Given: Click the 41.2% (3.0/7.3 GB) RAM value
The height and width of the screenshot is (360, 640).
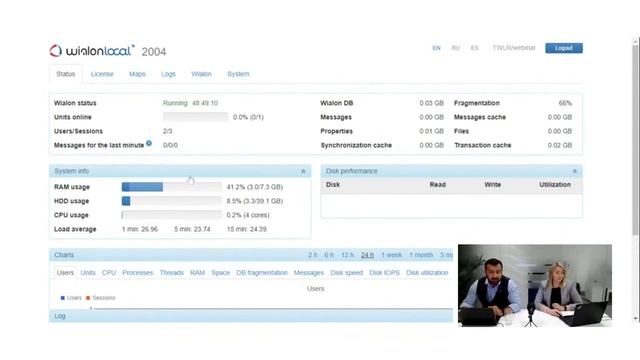Looking at the screenshot, I should point(255,187).
